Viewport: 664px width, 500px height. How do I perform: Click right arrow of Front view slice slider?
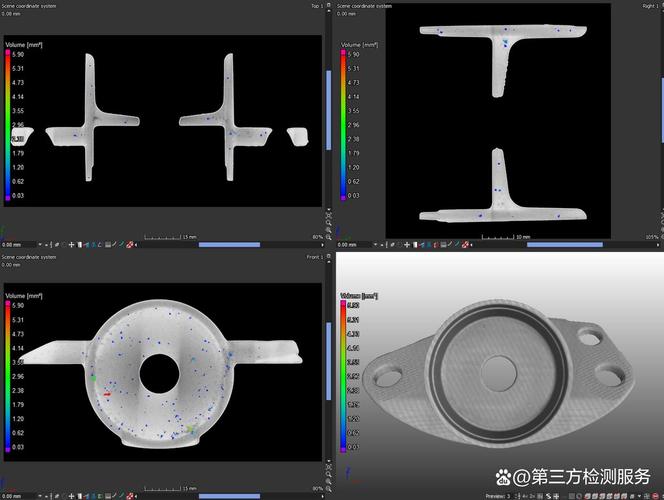tap(323, 496)
